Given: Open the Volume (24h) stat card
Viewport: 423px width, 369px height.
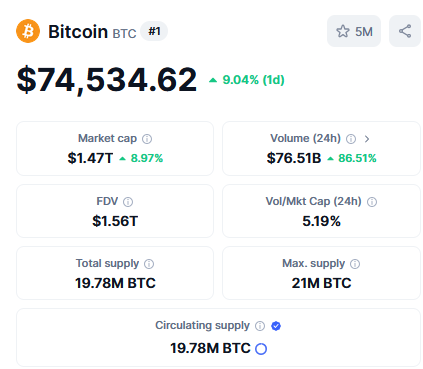Looking at the screenshot, I should click(321, 148).
